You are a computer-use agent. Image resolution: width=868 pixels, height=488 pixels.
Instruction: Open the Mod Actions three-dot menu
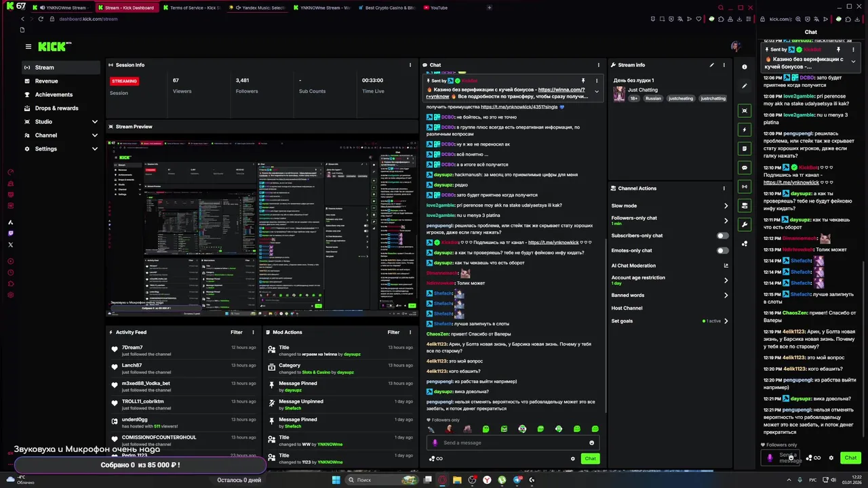pos(410,332)
